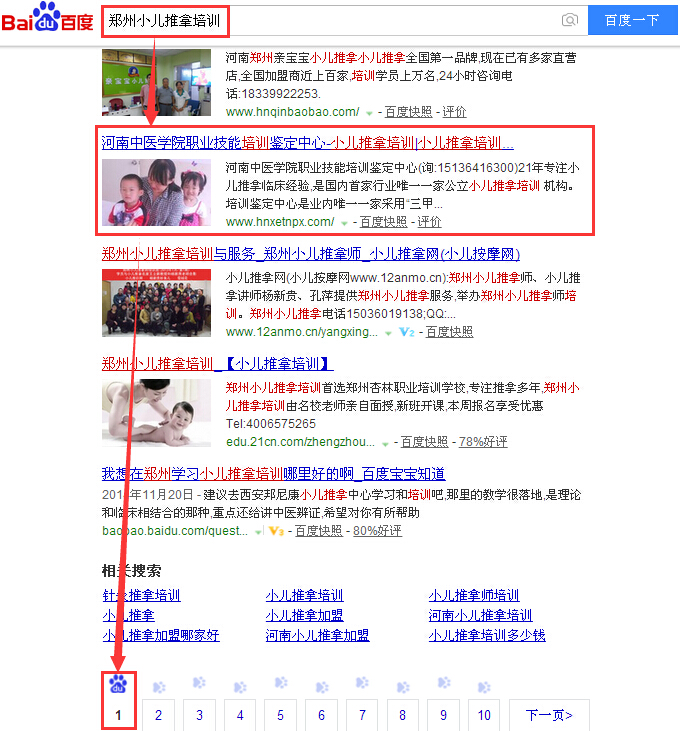680x731 pixels.
Task: Open related search 小儿推拿培训
Action: pos(304,595)
